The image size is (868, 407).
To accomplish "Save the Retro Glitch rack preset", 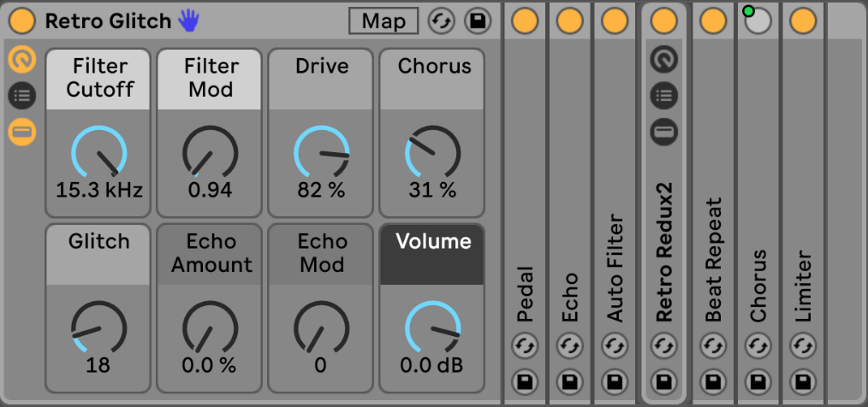I will point(478,21).
